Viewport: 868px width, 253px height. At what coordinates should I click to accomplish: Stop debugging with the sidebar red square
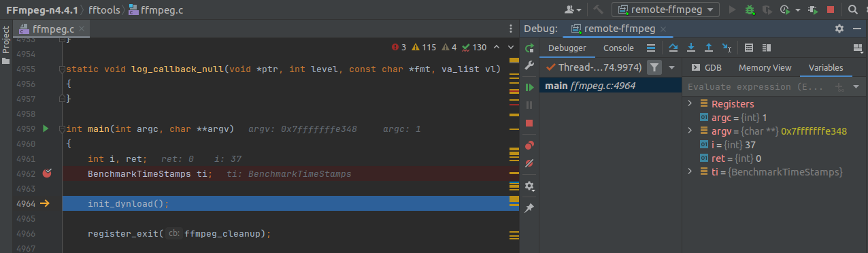click(x=530, y=123)
